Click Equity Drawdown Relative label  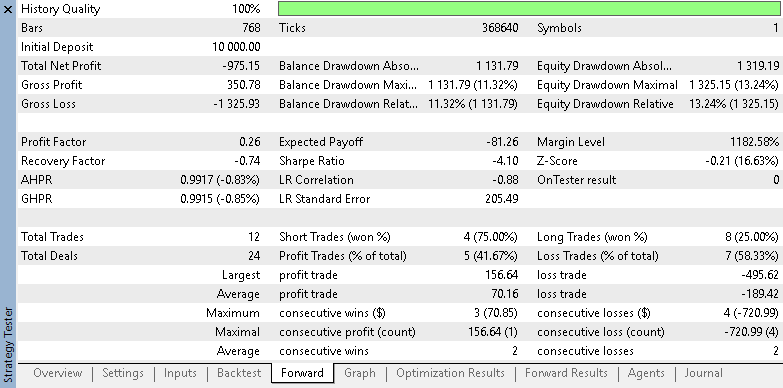click(x=605, y=104)
